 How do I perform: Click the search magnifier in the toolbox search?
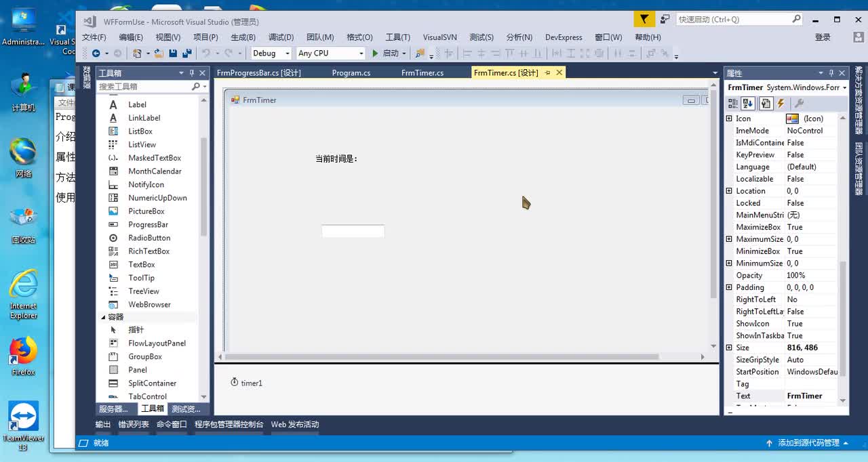(x=195, y=87)
